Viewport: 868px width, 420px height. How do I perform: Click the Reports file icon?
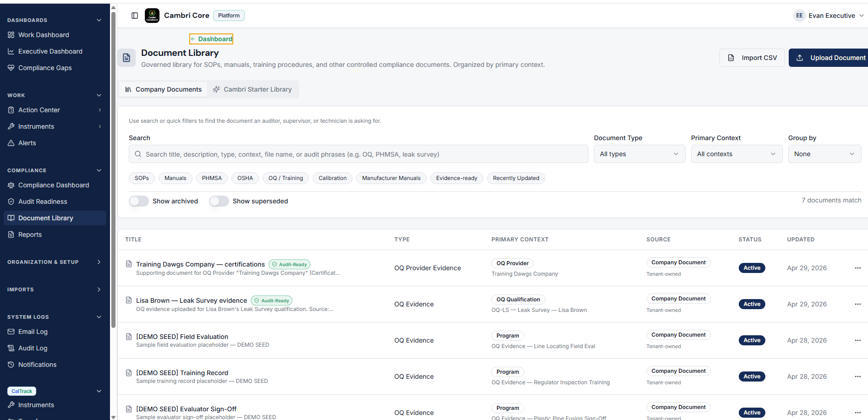(11, 235)
